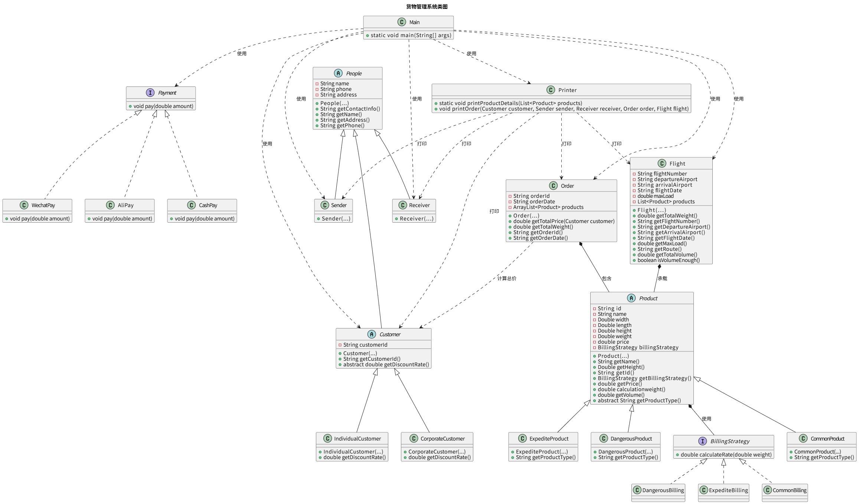Viewport: 859px width, 504px height.
Task: Click the diagram title 货物管理系统类图
Action: tap(427, 6)
